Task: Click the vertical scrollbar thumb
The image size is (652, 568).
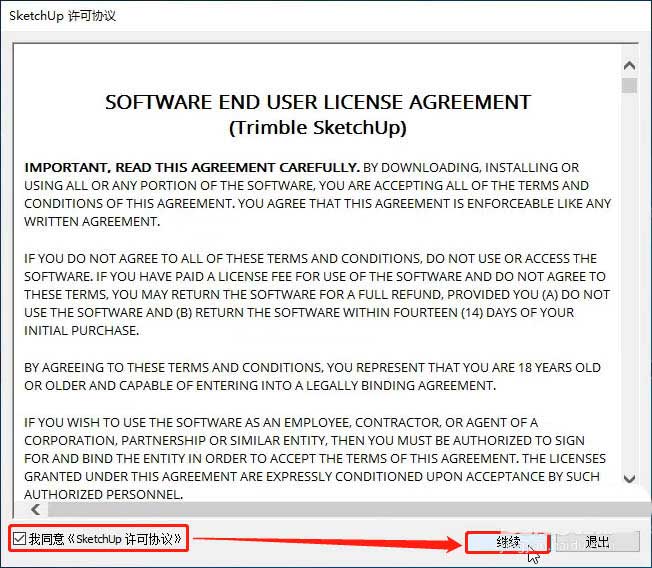Action: point(630,85)
